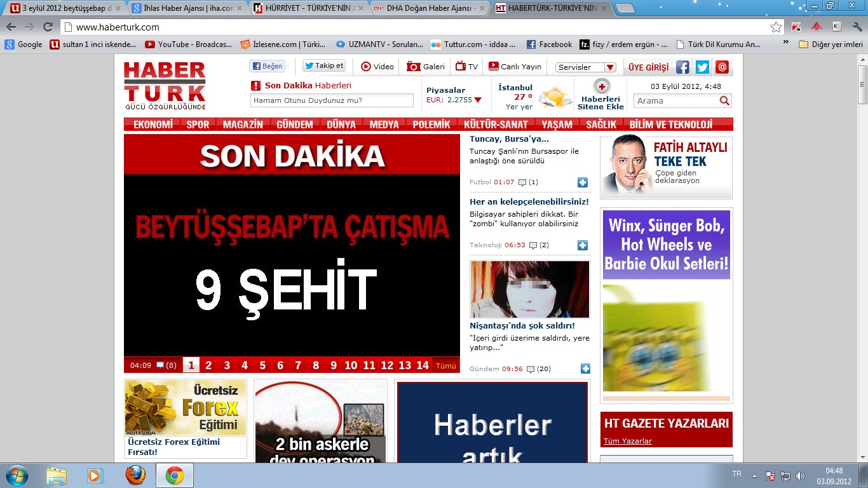Viewport: 868px width, 488px height.
Task: Open the fizy / erdem ergün bookmark
Action: (623, 44)
